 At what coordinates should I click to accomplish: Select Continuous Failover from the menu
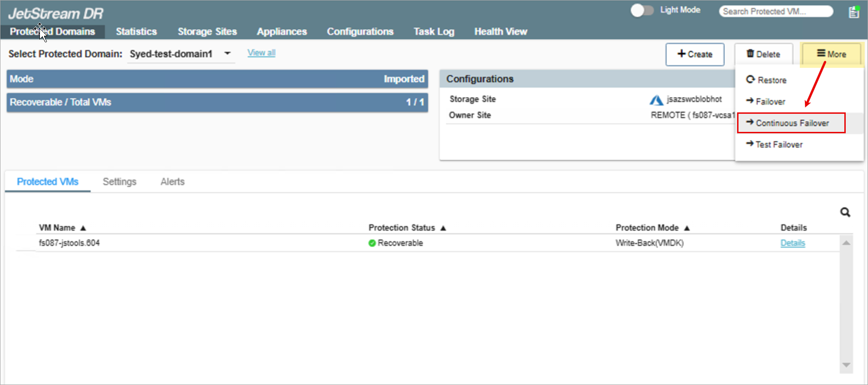(791, 123)
